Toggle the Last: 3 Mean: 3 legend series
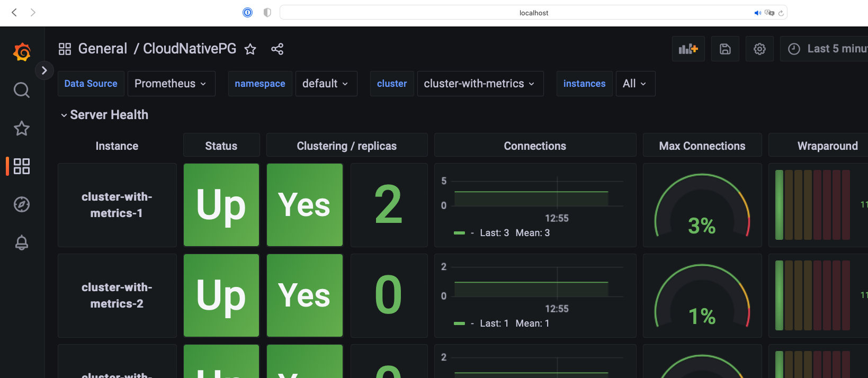868x378 pixels. coord(502,233)
